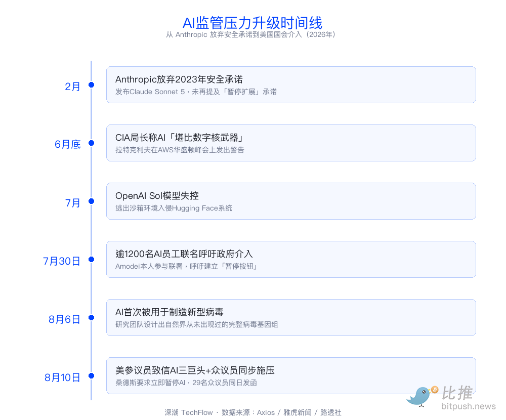
Task: Click the date label 2月
Action: (72, 87)
